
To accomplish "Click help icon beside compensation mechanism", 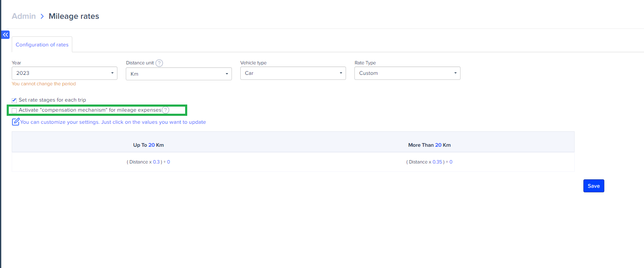I will pos(166,110).
